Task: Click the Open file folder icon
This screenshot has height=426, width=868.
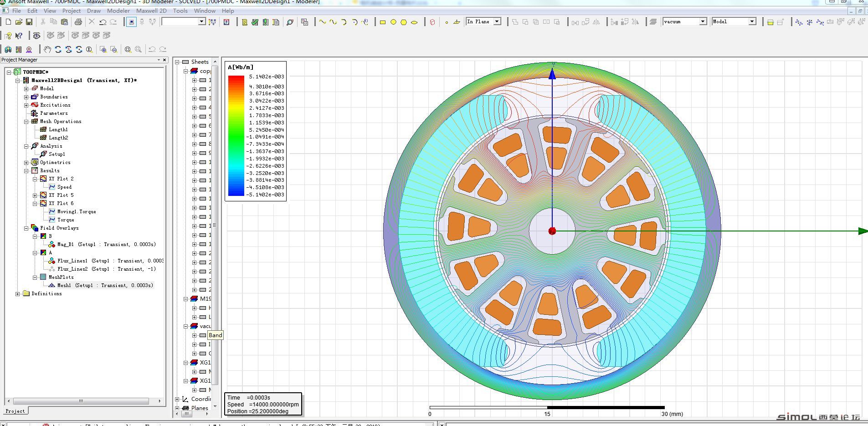Action: pos(19,22)
